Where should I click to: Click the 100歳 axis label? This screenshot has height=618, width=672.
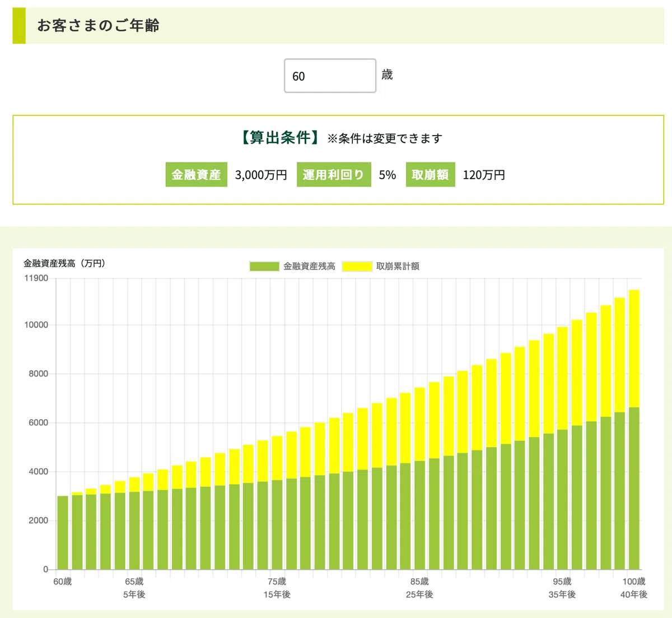[x=634, y=582]
